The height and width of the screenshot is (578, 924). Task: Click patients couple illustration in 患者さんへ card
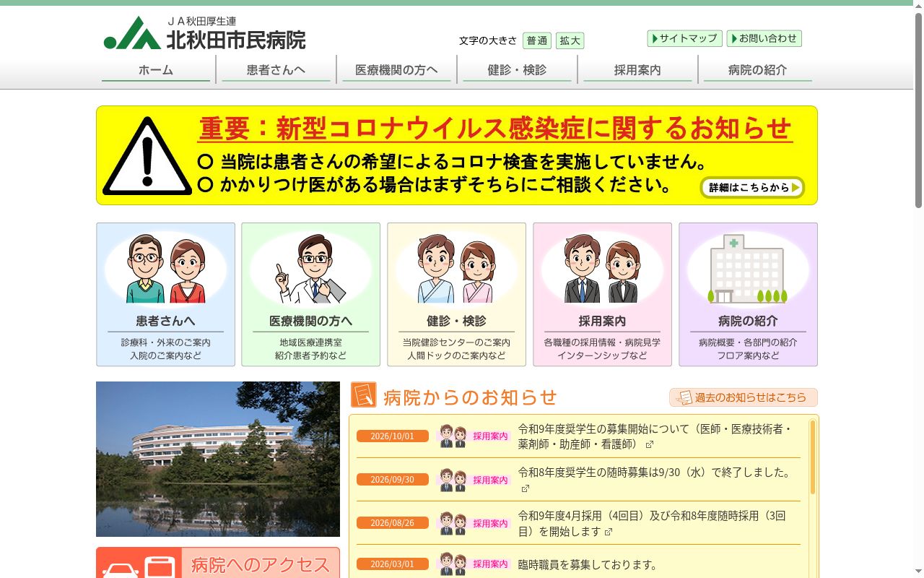pyautogui.click(x=166, y=269)
